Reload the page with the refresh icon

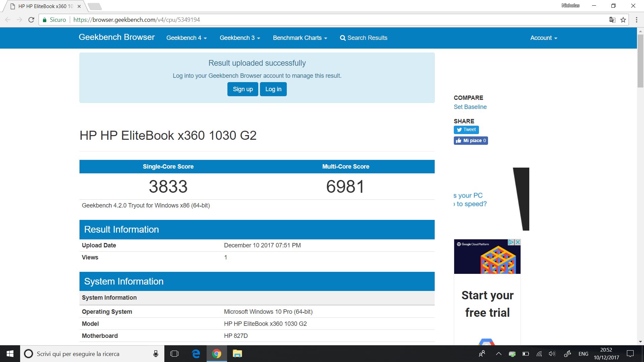point(31,20)
